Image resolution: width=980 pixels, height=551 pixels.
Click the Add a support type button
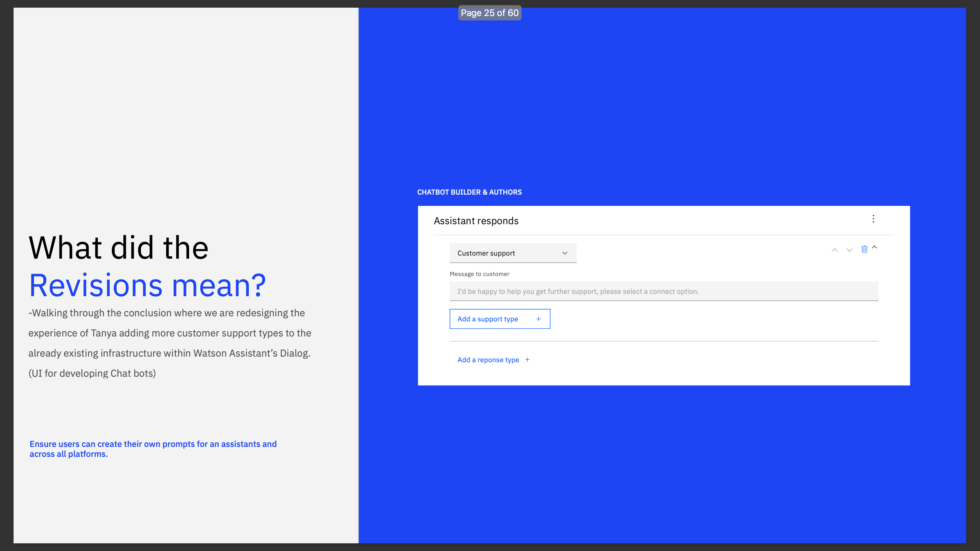pyautogui.click(x=500, y=319)
